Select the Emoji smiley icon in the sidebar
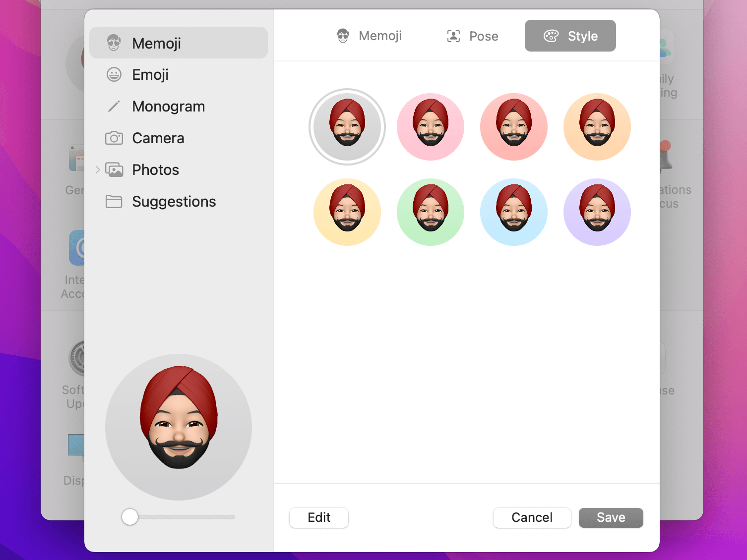747x560 pixels. coord(115,74)
